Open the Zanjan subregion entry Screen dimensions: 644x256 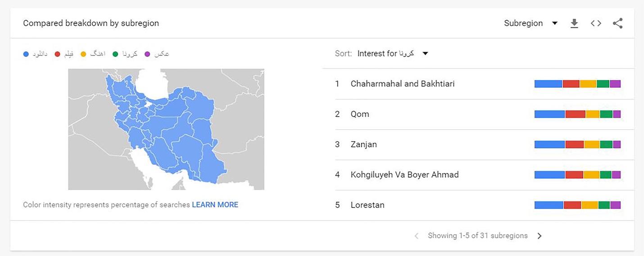tap(478, 144)
